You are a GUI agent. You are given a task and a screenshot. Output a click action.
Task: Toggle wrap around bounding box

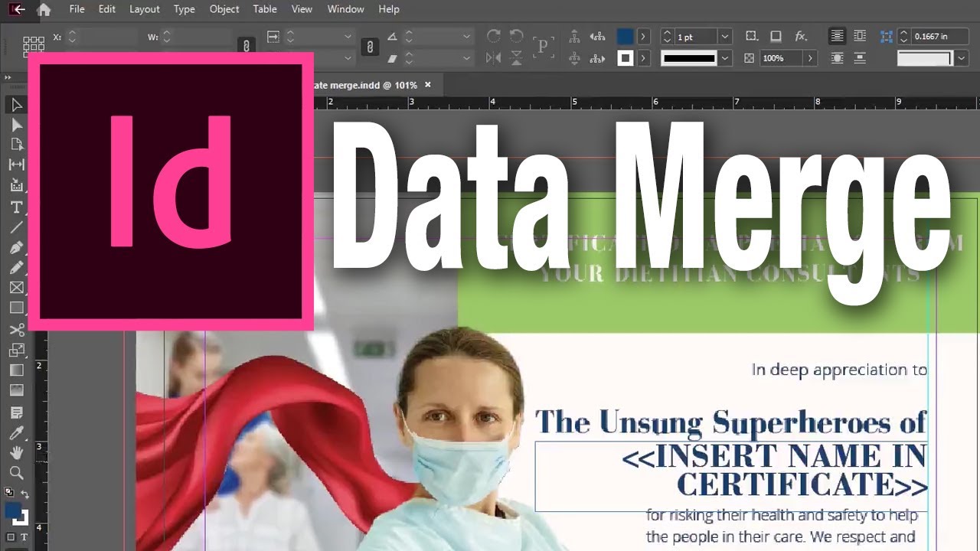click(859, 36)
